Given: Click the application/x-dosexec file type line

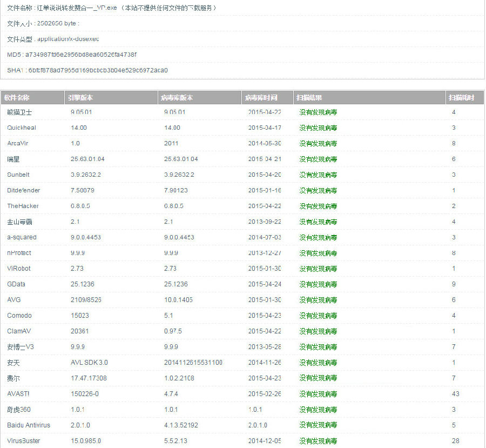Looking at the screenshot, I should 53,39.
